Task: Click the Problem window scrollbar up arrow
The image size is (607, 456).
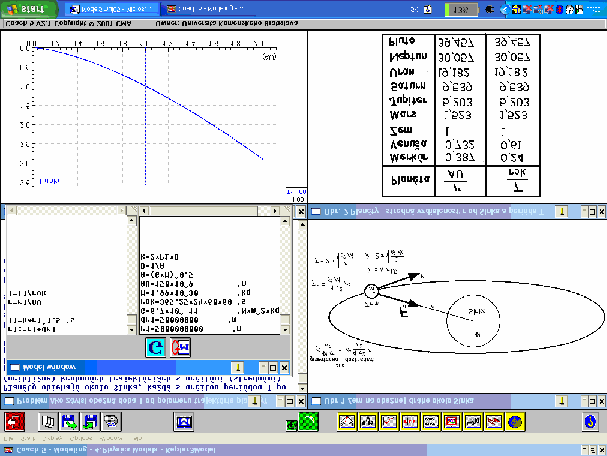Action: [303, 224]
